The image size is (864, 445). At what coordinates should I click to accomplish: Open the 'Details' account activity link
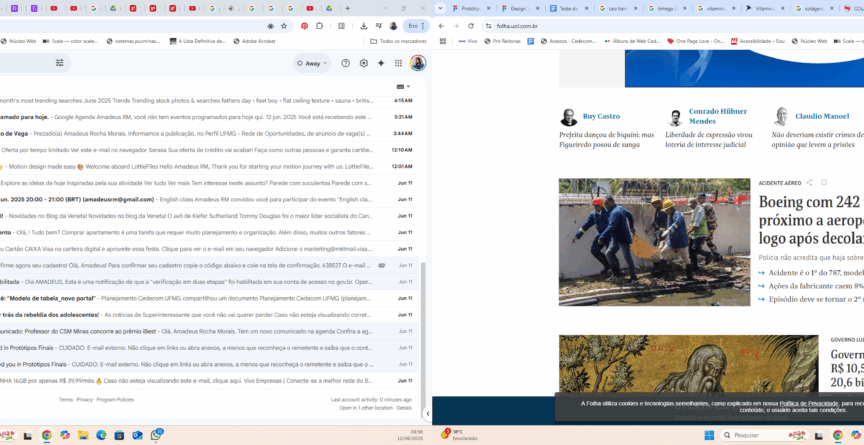[404, 408]
